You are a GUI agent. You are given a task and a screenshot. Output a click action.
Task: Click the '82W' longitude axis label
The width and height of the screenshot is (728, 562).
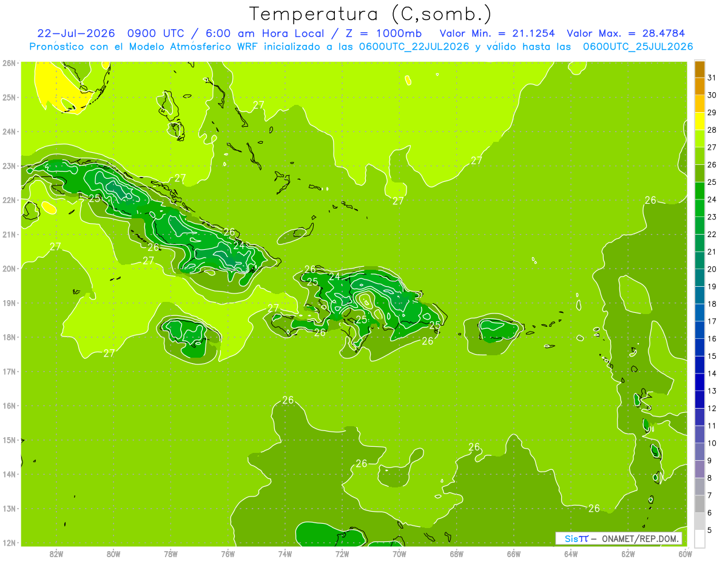coord(56,554)
